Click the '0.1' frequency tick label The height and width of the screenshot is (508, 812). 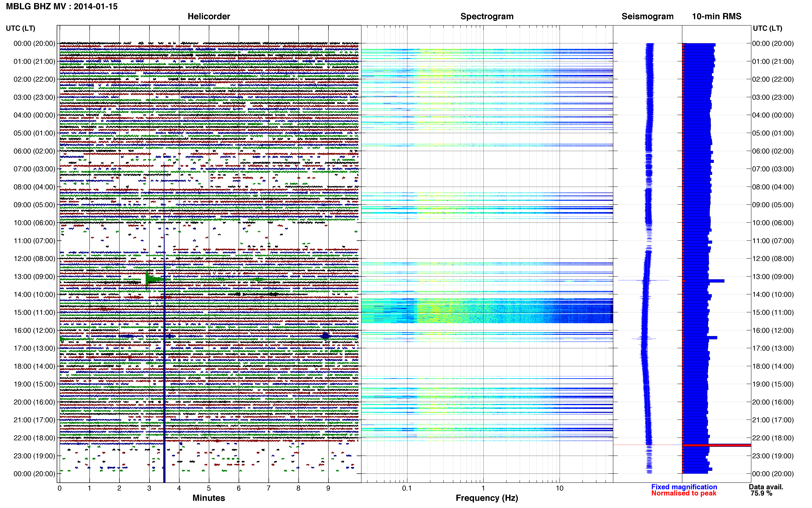[x=407, y=488]
